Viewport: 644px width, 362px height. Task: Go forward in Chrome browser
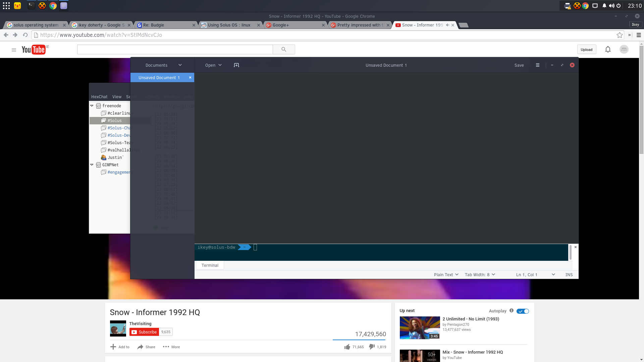click(x=15, y=35)
